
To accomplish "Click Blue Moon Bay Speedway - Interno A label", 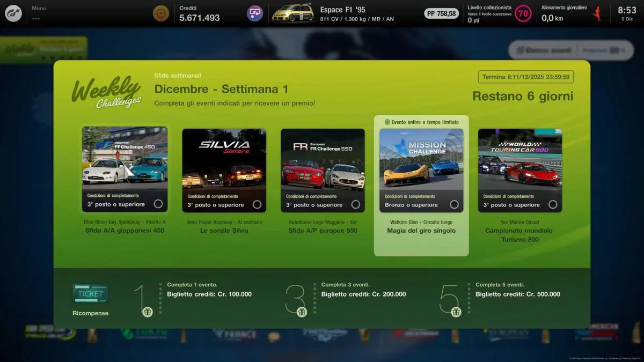I will tap(125, 222).
